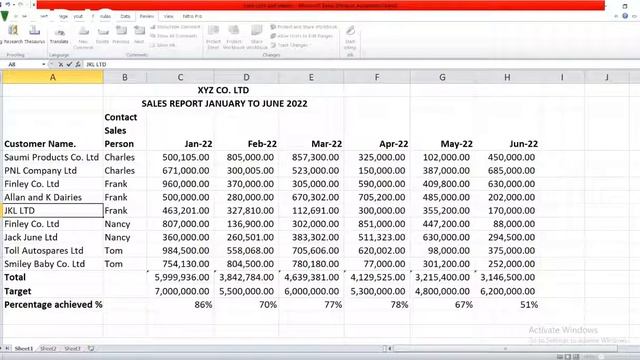Screen dimensions: 640x360
Task: Open the Thesaurus tool
Action: coord(34,35)
